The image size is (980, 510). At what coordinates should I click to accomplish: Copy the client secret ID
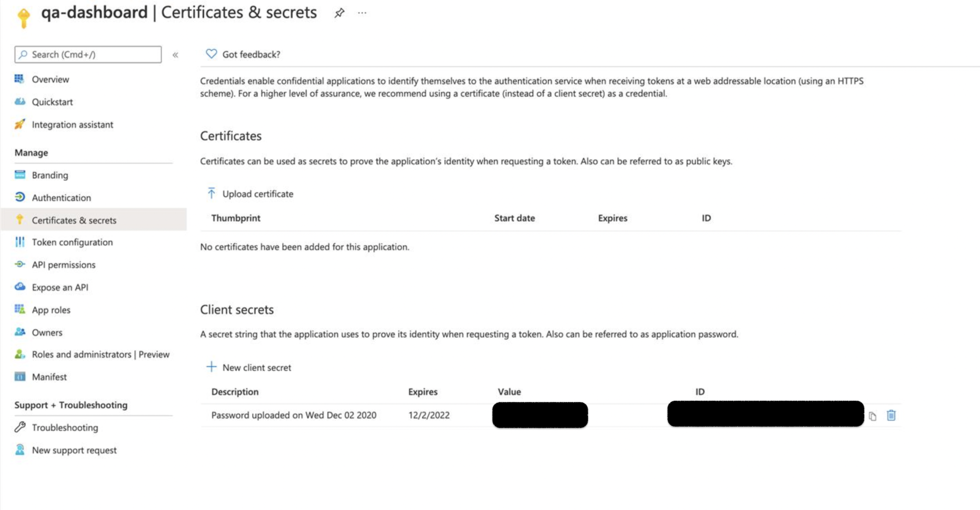click(x=872, y=416)
